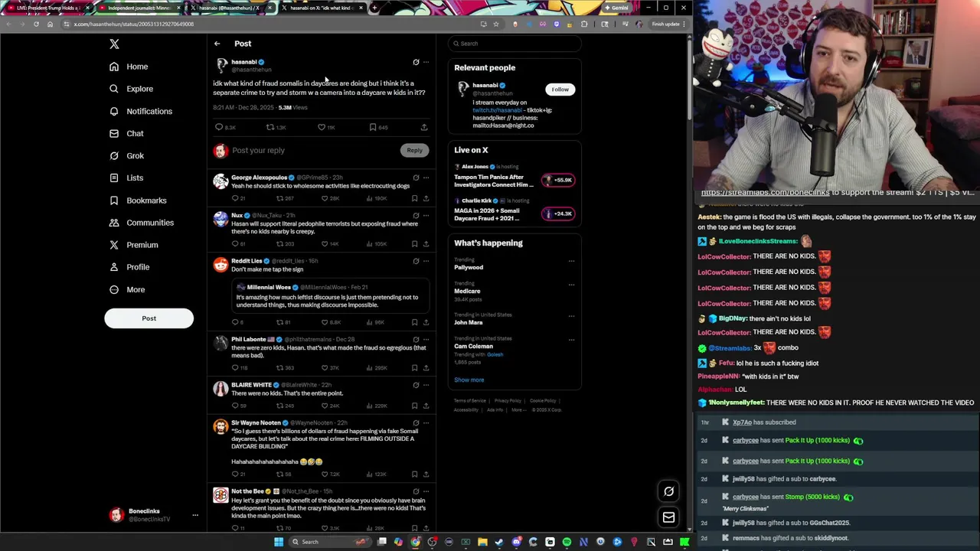
Task: Reload the browser page
Action: (36, 24)
